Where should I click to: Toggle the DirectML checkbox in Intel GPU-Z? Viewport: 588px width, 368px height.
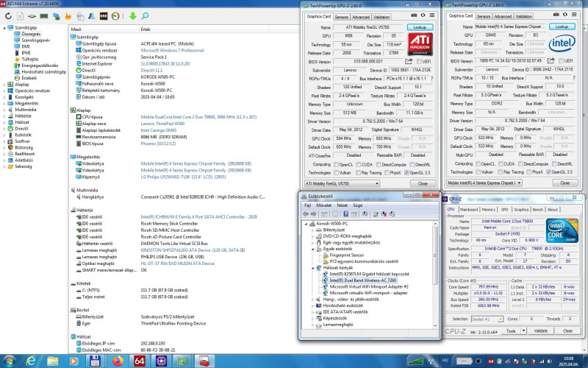(x=555, y=163)
